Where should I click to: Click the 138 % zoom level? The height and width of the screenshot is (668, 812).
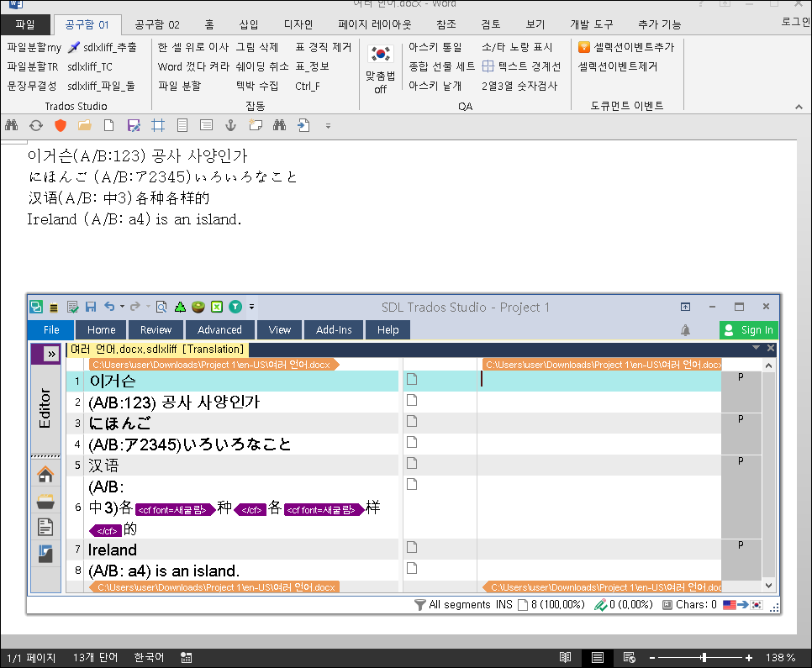[x=780, y=658]
